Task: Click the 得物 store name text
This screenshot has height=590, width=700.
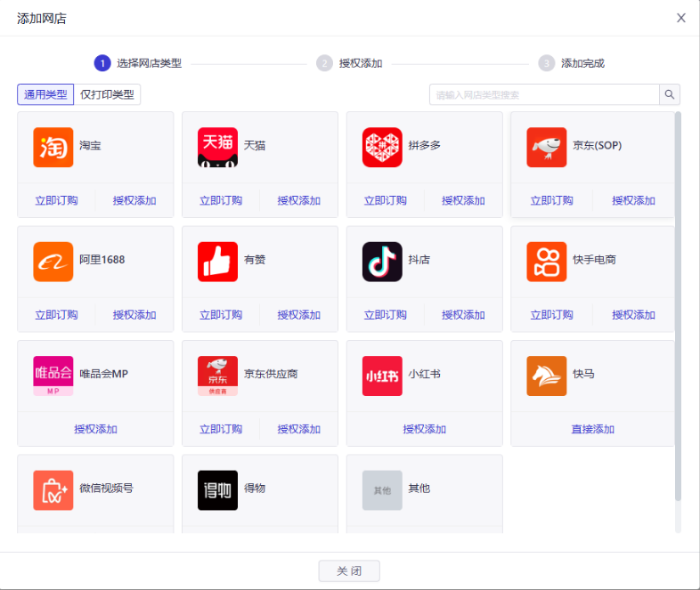Action: [x=255, y=489]
